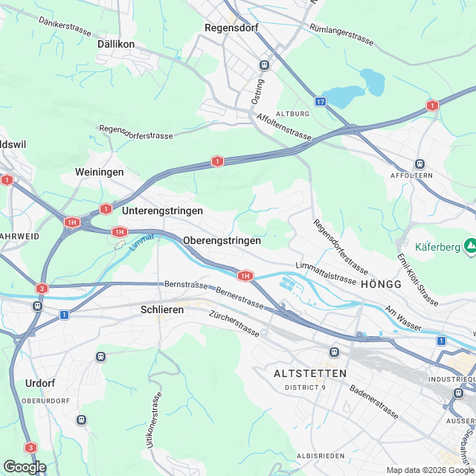Click the Regensdorf train station icon

(264, 65)
